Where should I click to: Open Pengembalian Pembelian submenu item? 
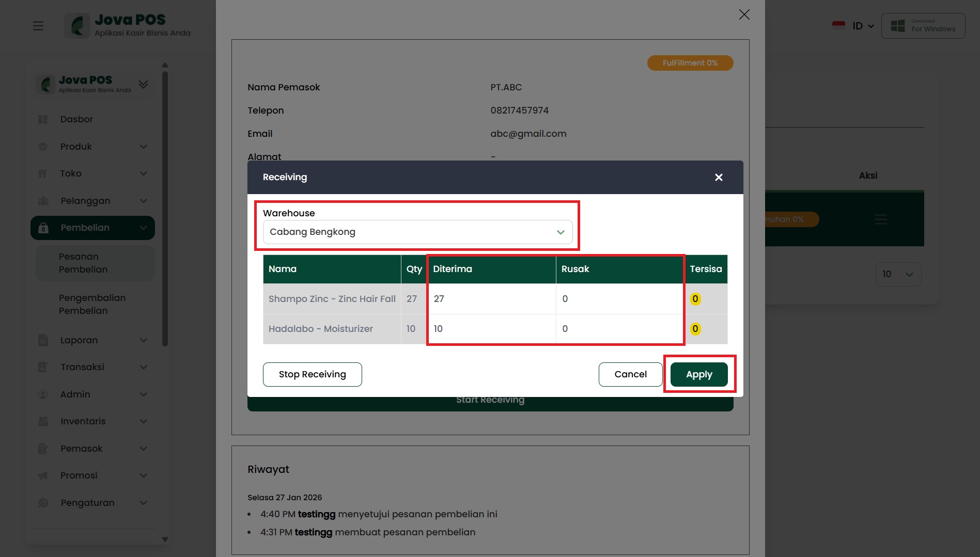pos(92,305)
